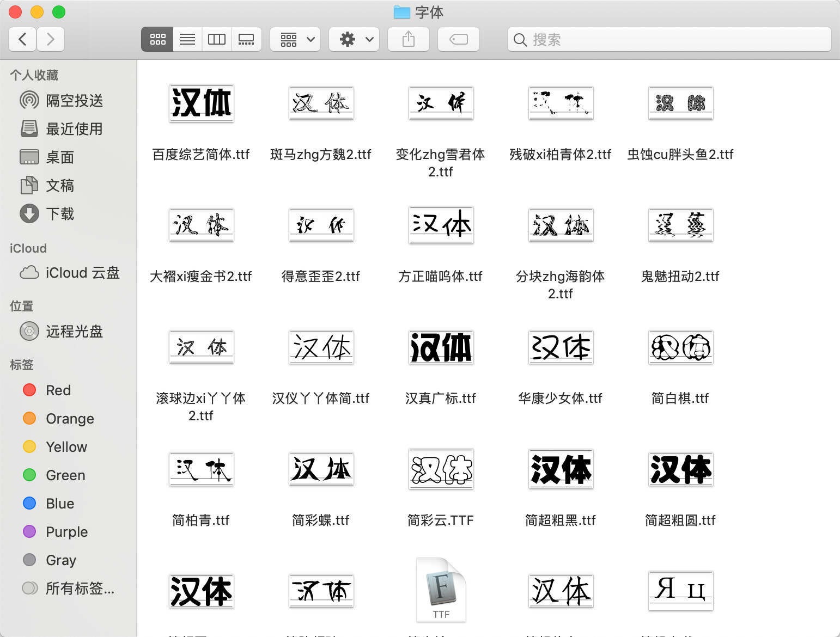Expand the 标签 section in the sidebar

(21, 365)
